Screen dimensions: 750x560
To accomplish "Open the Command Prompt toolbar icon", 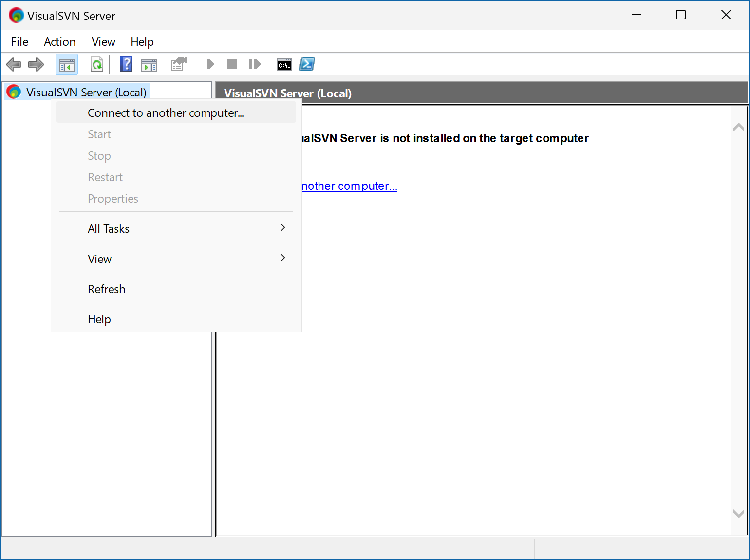I will pos(284,65).
